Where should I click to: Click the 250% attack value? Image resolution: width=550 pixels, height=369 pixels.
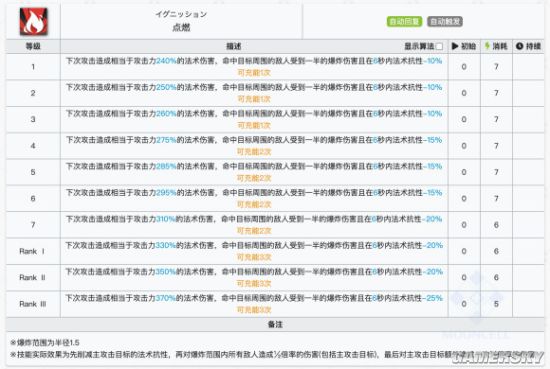click(166, 87)
